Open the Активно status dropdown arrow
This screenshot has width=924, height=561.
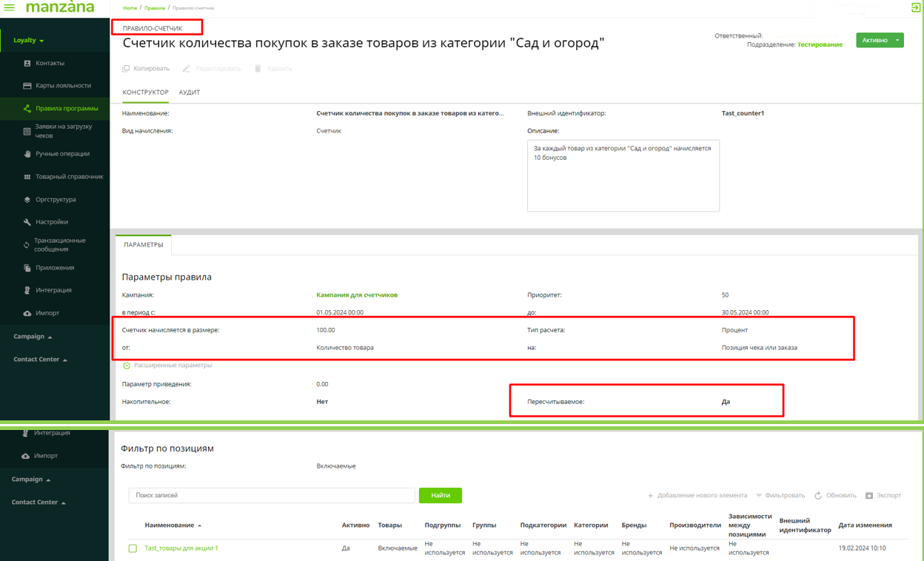tap(897, 40)
